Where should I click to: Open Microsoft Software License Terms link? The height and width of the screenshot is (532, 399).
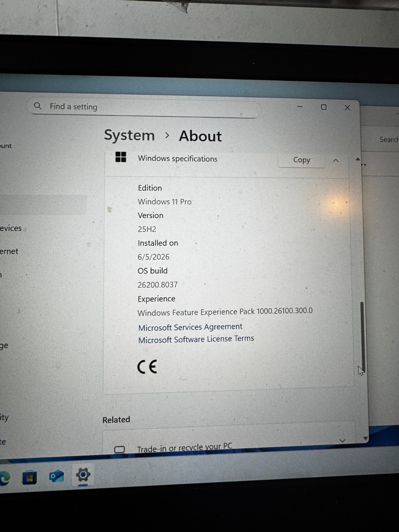pyautogui.click(x=196, y=339)
